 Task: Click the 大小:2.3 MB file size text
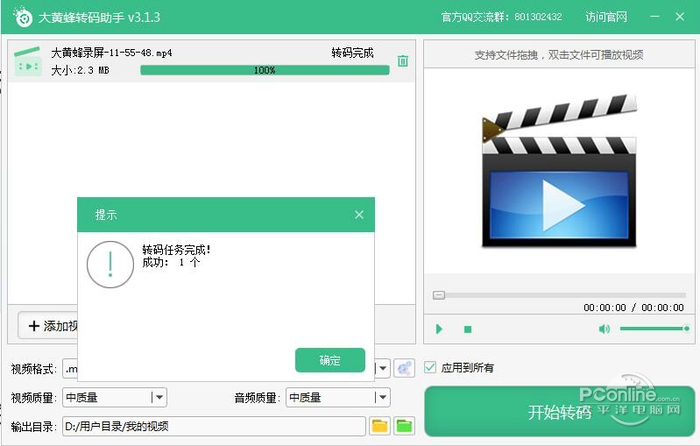tap(80, 70)
